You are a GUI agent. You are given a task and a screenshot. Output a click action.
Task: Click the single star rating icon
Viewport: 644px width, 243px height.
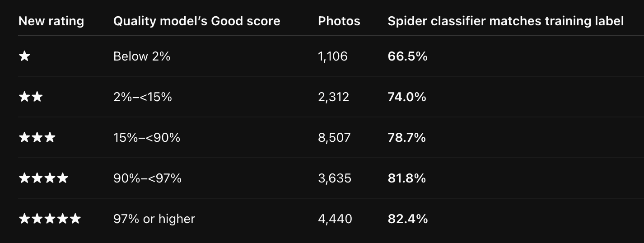click(24, 56)
